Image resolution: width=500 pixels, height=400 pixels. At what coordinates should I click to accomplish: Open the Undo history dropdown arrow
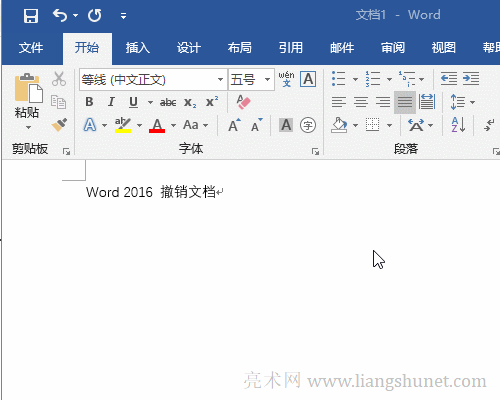coord(75,15)
